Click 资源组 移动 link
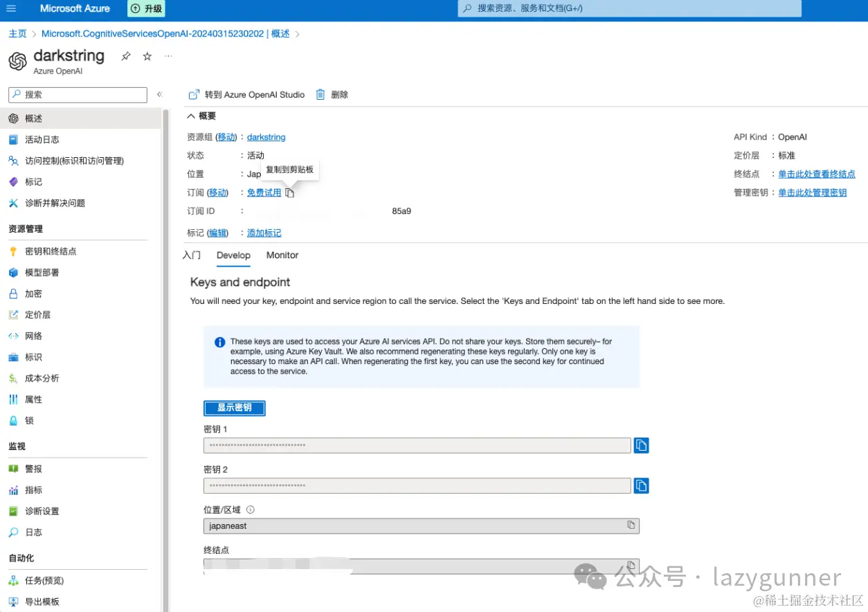This screenshot has width=868, height=612. tap(226, 137)
